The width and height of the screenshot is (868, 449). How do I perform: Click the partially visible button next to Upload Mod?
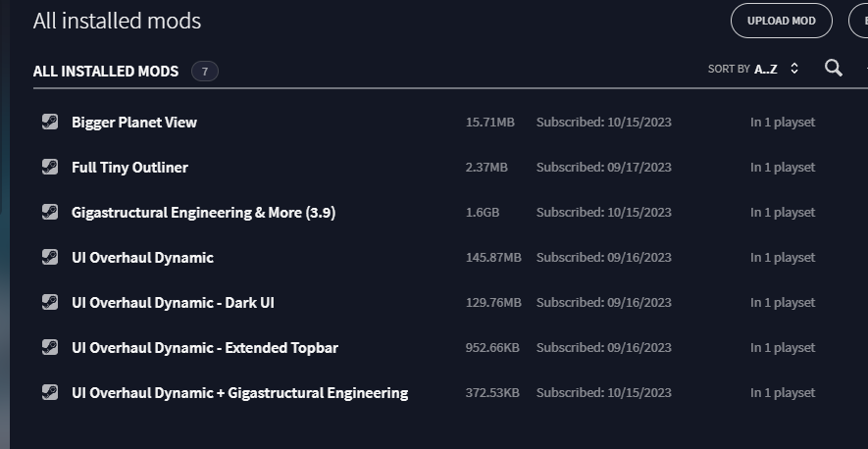point(859,21)
